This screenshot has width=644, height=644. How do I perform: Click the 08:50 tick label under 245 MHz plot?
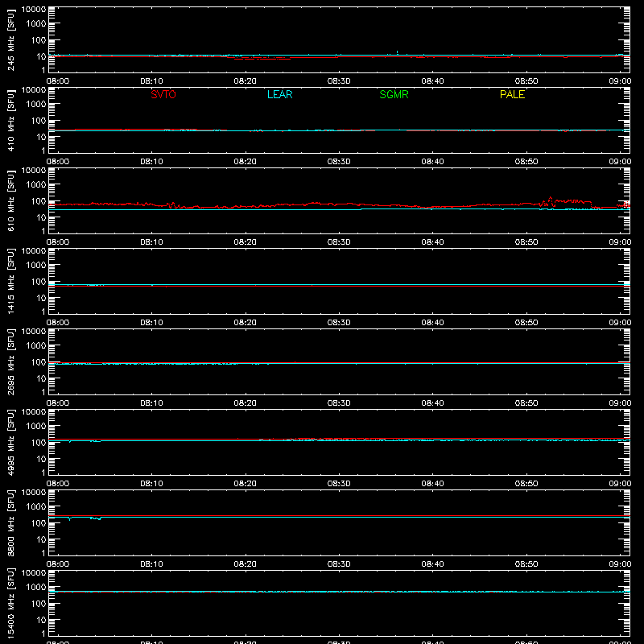click(526, 81)
